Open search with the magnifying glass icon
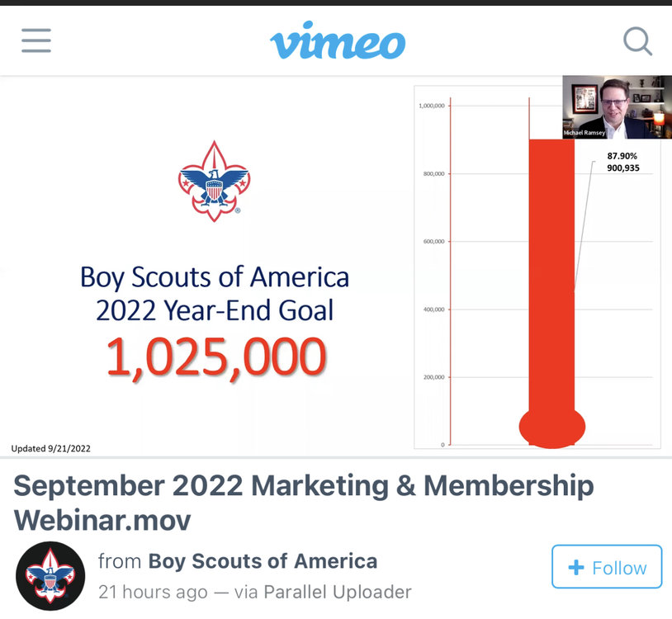Image resolution: width=672 pixels, height=619 pixels. [637, 41]
